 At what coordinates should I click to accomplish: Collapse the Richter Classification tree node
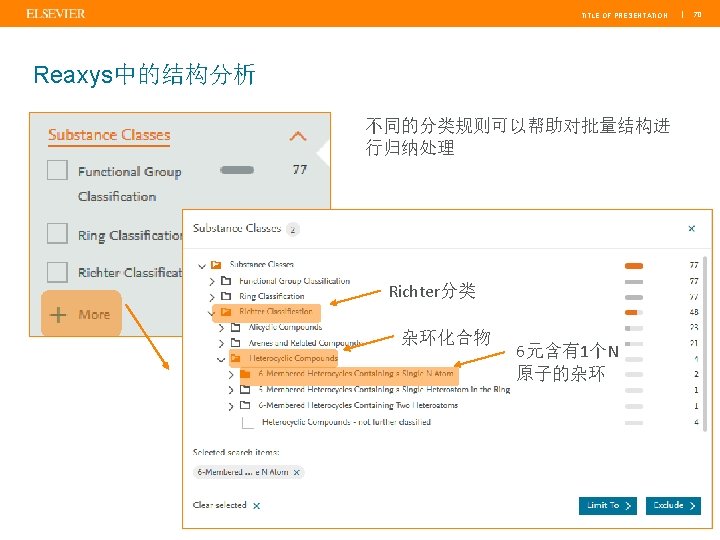211,313
